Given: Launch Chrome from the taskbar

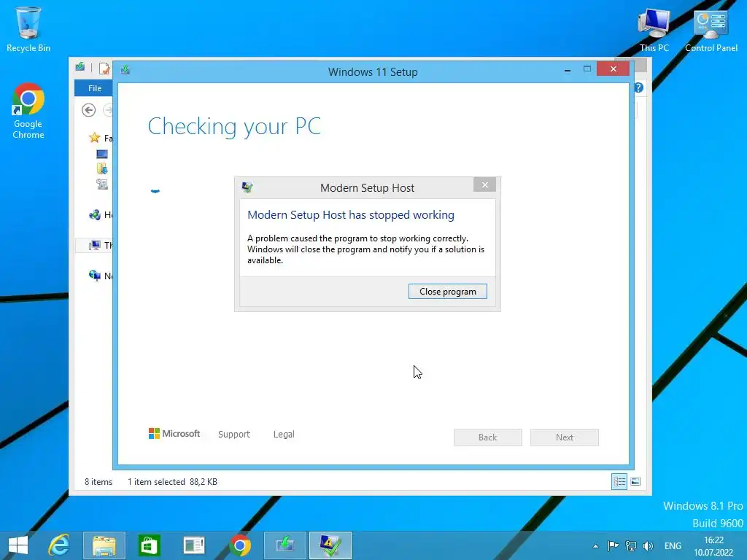Looking at the screenshot, I should [239, 545].
